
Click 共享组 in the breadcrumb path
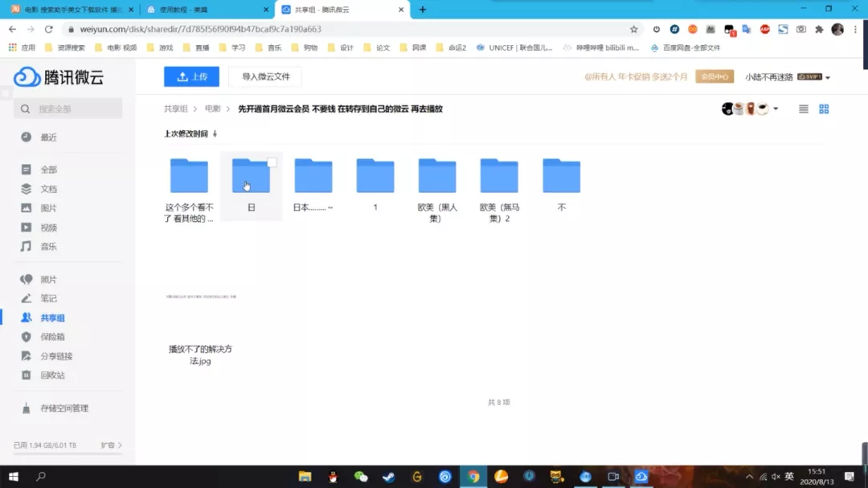click(175, 109)
